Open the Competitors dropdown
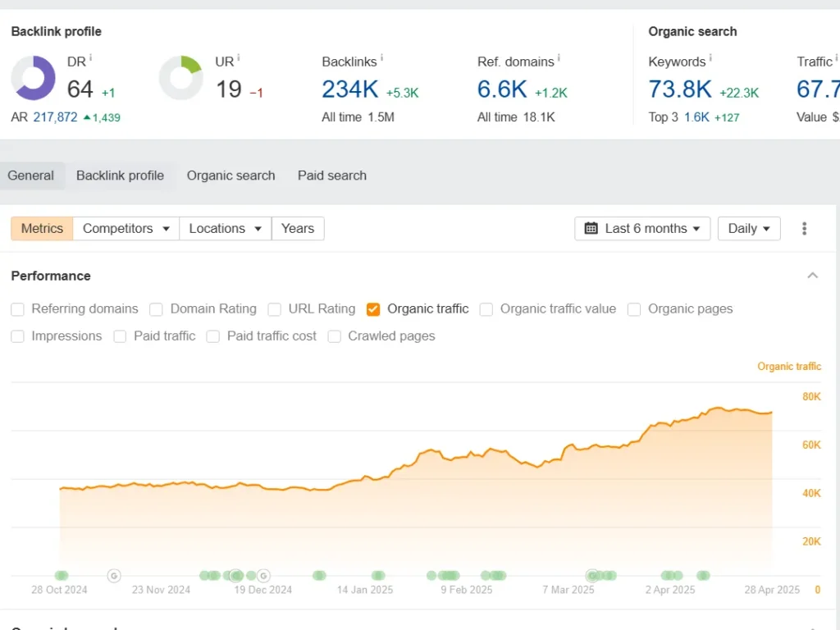This screenshot has width=840, height=630. [126, 229]
